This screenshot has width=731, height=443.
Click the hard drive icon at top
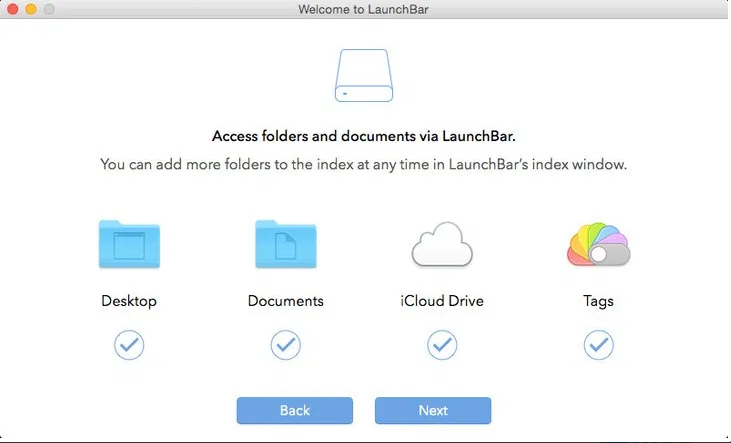pyautogui.click(x=364, y=76)
